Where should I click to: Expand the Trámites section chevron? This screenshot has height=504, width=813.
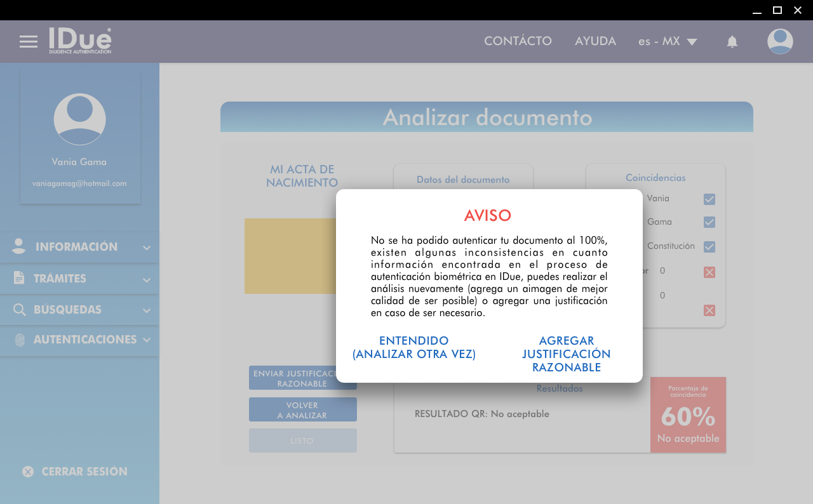coord(147,279)
